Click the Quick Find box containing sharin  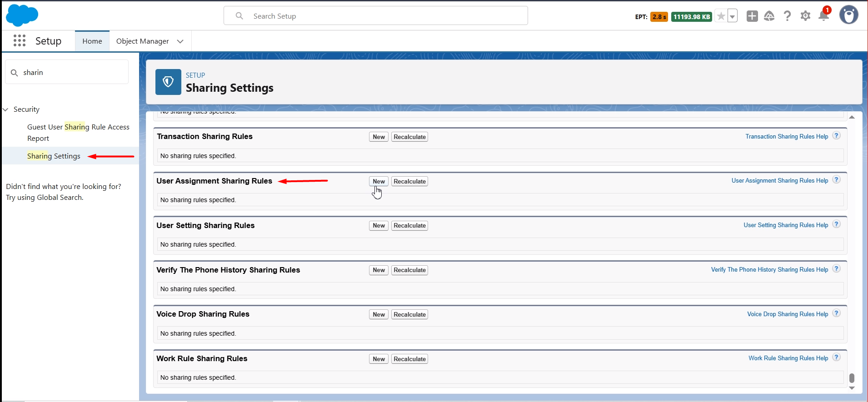[67, 72]
